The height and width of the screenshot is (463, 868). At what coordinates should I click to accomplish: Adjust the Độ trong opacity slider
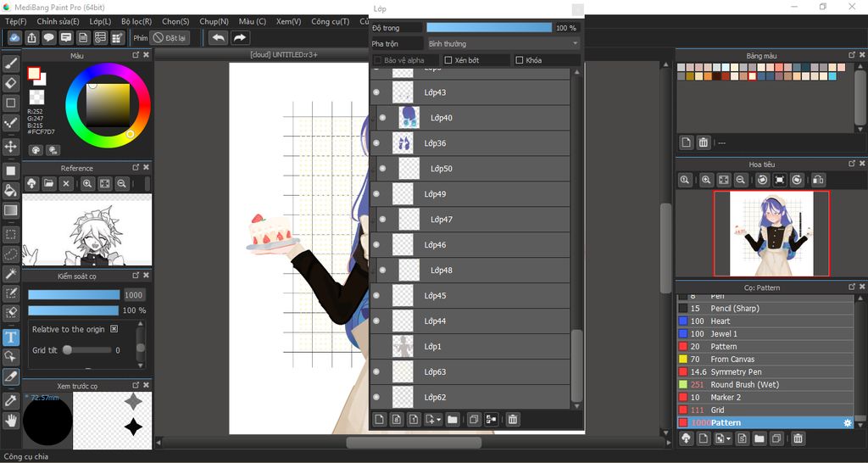489,28
